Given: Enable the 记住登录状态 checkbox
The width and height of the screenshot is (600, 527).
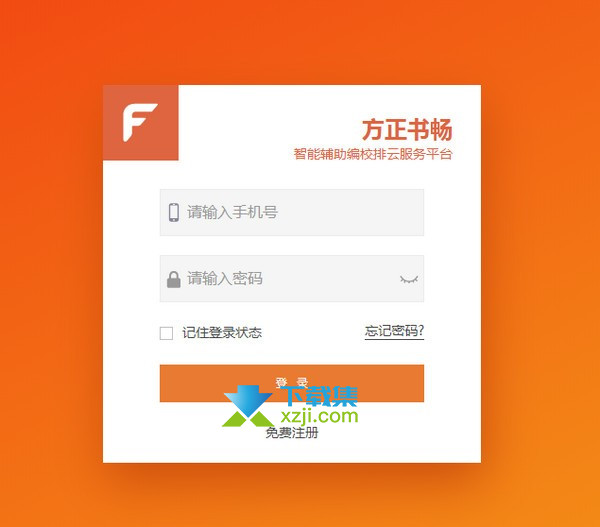Looking at the screenshot, I should click(x=166, y=333).
